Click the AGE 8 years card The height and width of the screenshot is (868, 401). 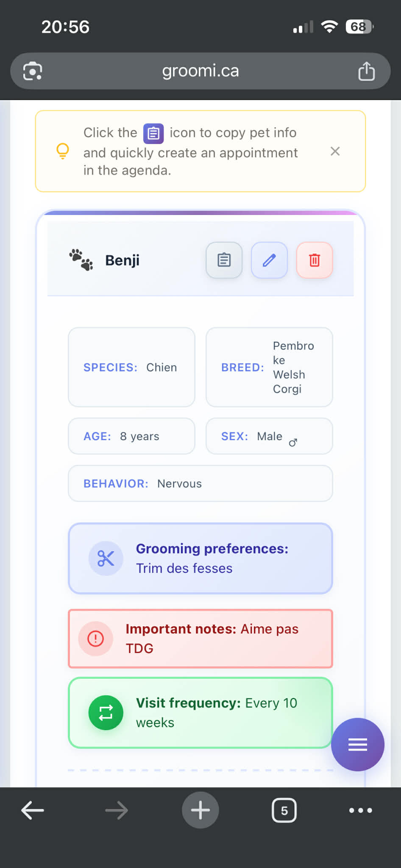[131, 436]
